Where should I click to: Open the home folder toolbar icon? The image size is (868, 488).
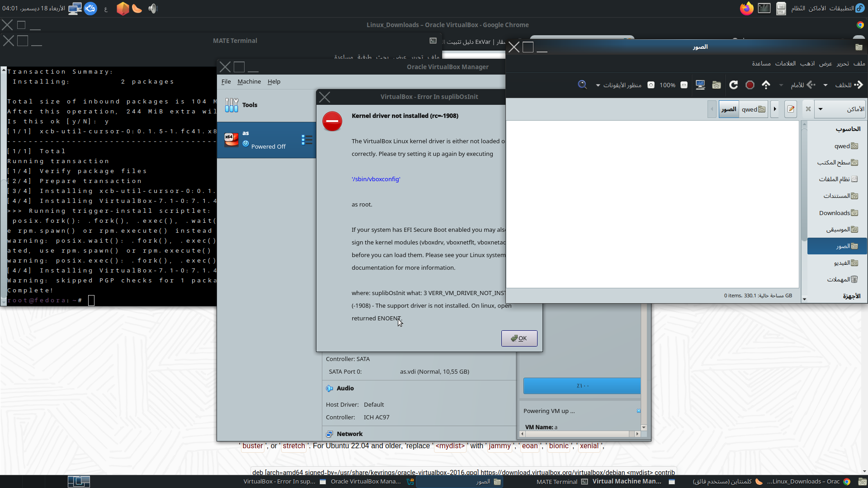point(717,85)
